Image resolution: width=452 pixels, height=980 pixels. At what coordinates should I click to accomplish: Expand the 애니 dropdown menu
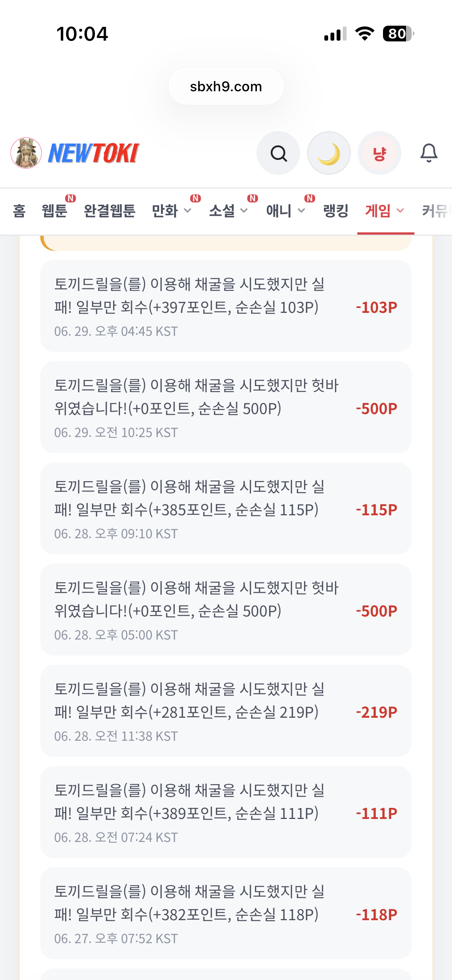click(x=301, y=210)
